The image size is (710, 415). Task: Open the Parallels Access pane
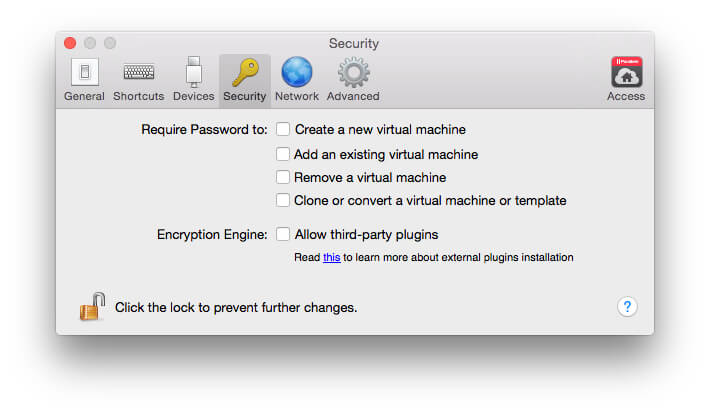pos(626,80)
